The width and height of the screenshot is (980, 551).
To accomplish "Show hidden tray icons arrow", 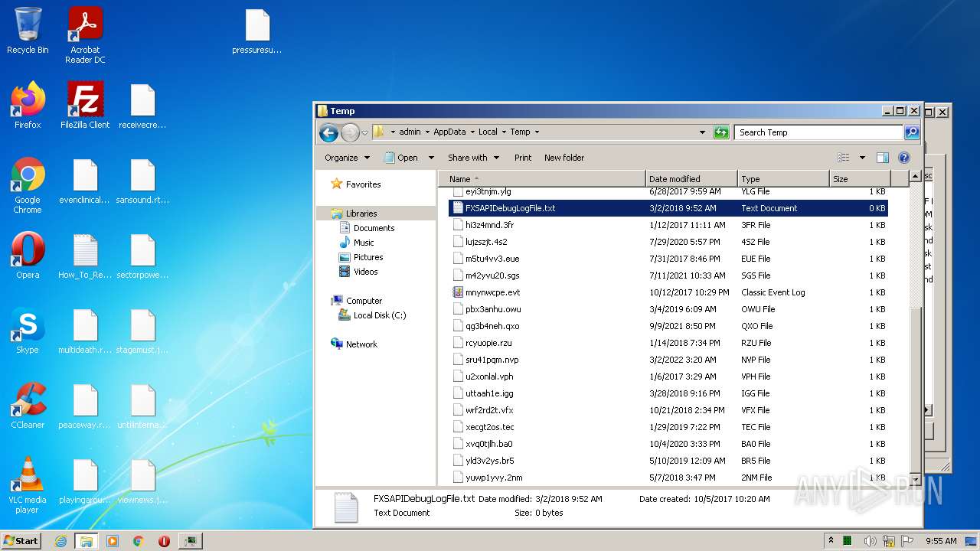I will coord(831,541).
